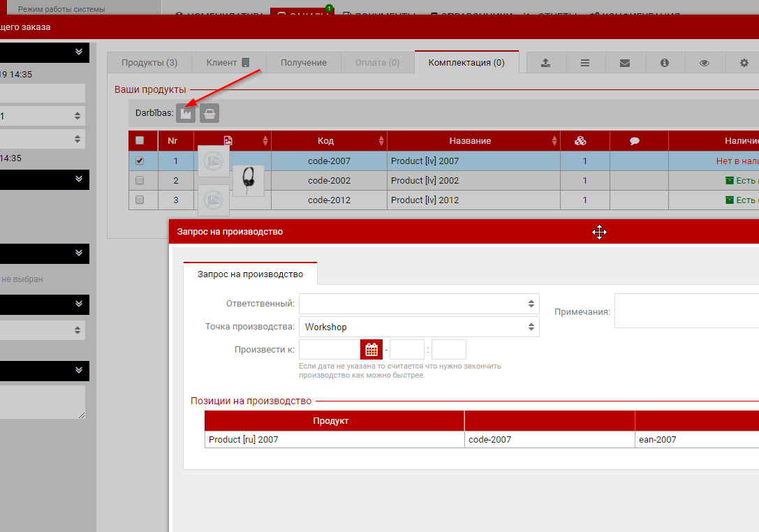Open the upload icon tab
The image size is (759, 532).
coord(546,63)
